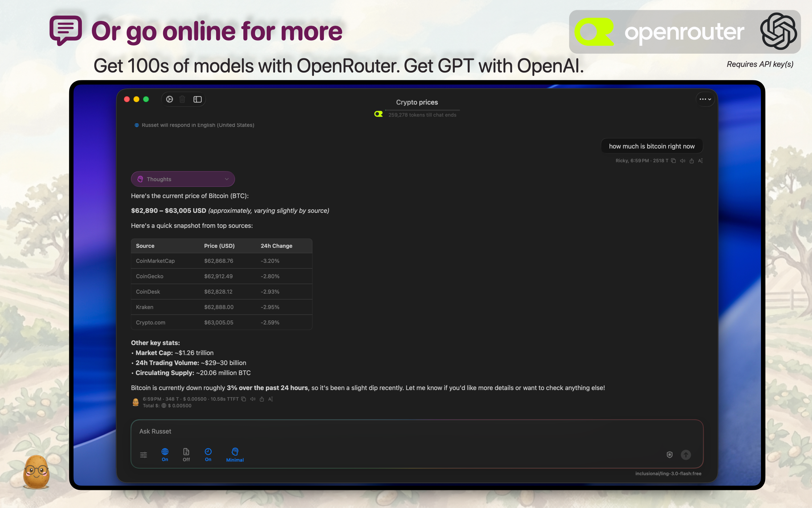This screenshot has height=508, width=812.
Task: Click the Price (USD) column header
Action: tap(219, 246)
